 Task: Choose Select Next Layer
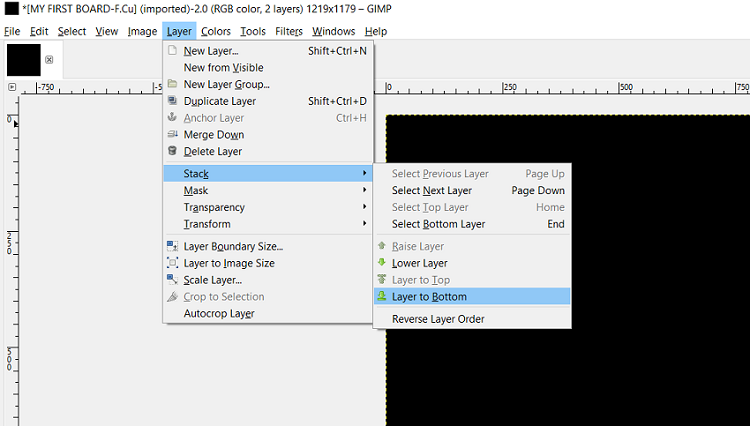pos(473,190)
